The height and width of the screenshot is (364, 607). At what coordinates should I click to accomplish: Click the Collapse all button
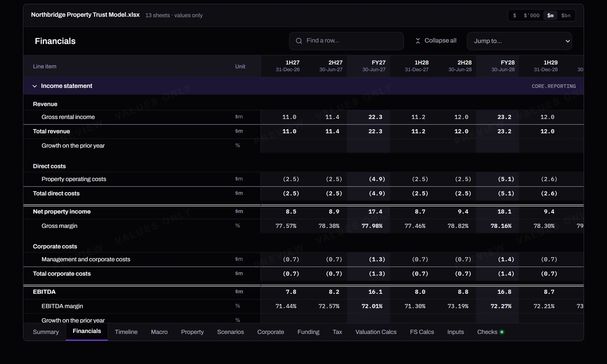(x=436, y=41)
